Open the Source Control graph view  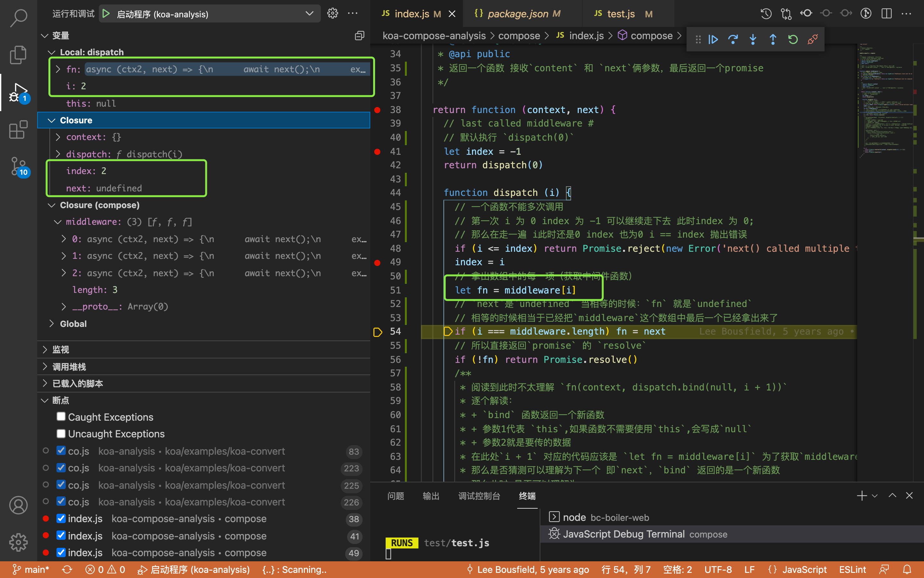18,166
